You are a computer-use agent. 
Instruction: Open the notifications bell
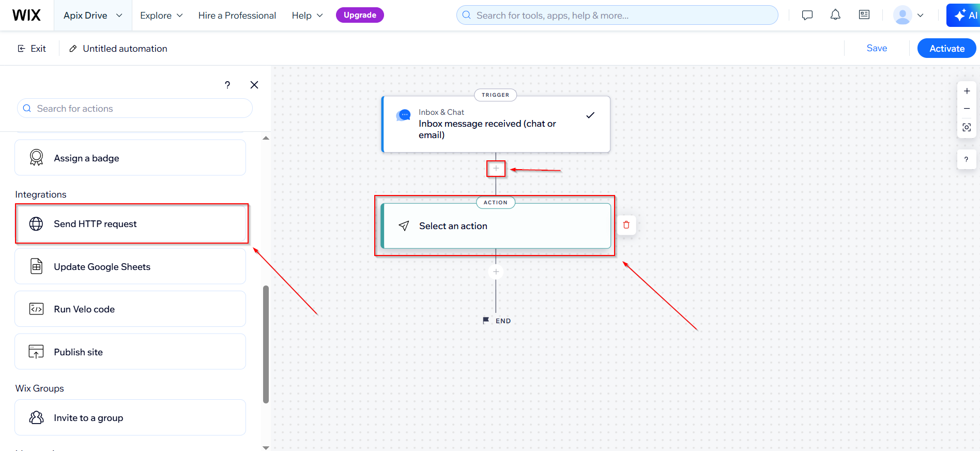tap(835, 15)
